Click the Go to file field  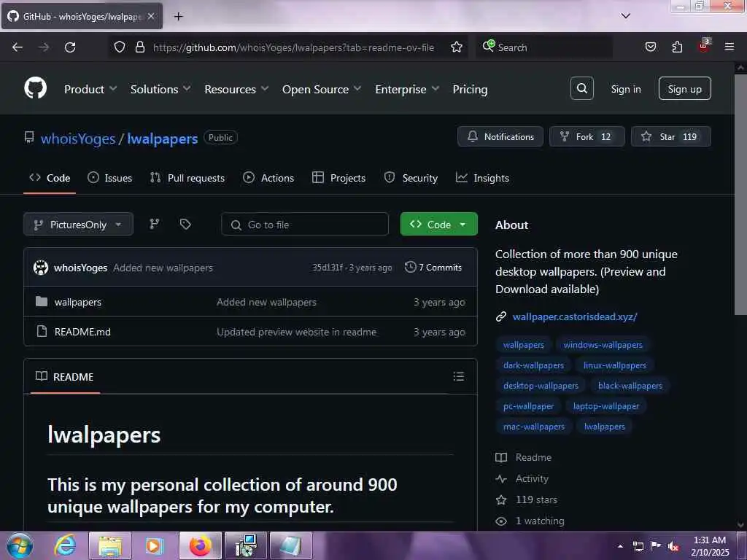pos(305,225)
